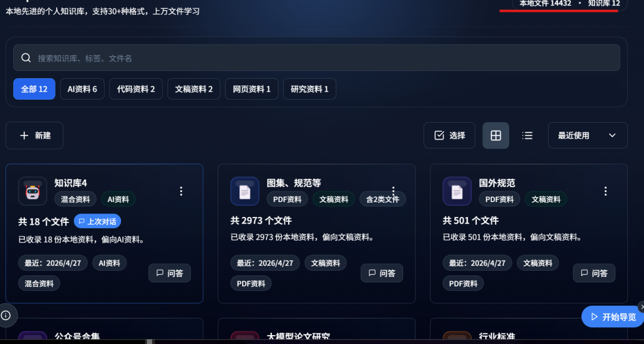Screen dimensions: 644x344
Task: Click 问答 button on 图集、规范等 card
Action: (x=382, y=273)
